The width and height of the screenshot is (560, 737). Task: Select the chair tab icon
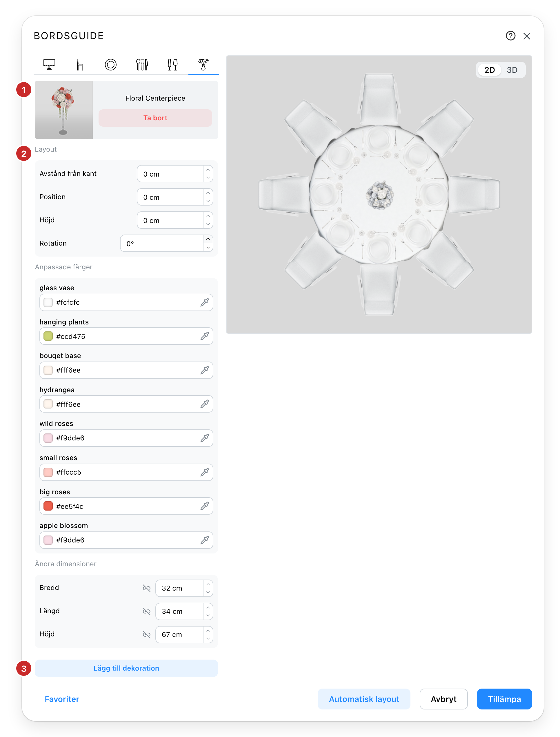tap(80, 64)
